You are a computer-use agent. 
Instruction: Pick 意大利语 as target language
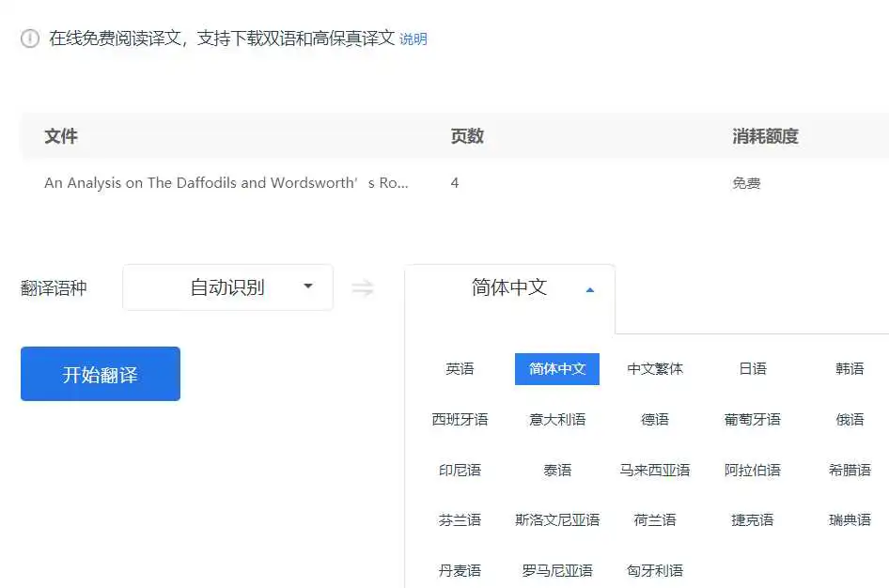557,419
